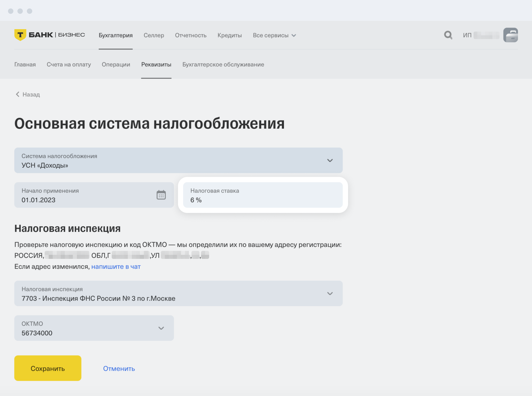The height and width of the screenshot is (396, 532).
Task: Open the Система налогообложения dropdown
Action: (178, 160)
